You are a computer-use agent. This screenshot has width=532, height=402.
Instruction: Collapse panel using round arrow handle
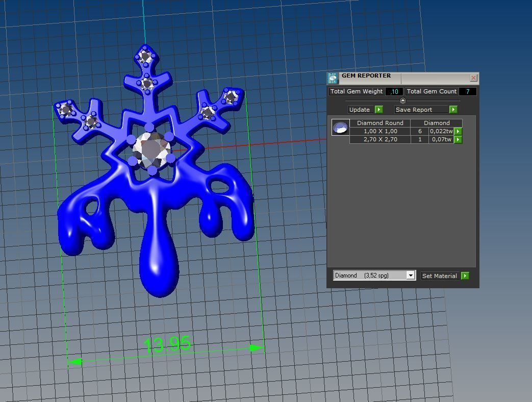click(403, 100)
